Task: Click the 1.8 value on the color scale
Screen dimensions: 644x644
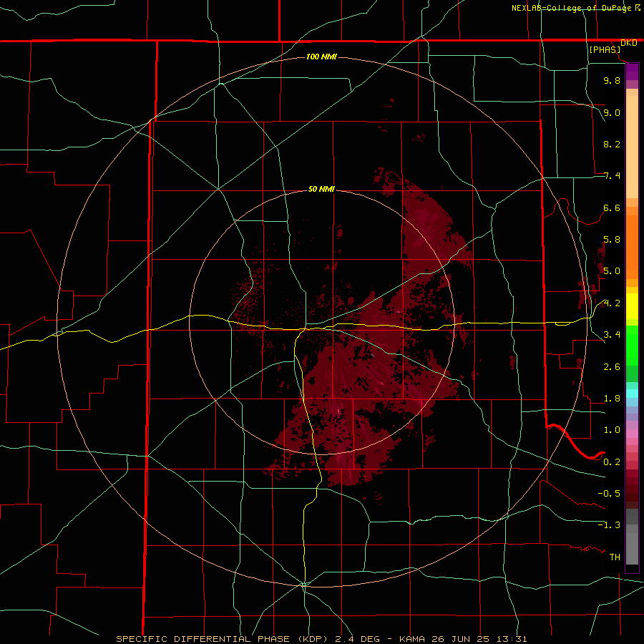Action: [612, 399]
